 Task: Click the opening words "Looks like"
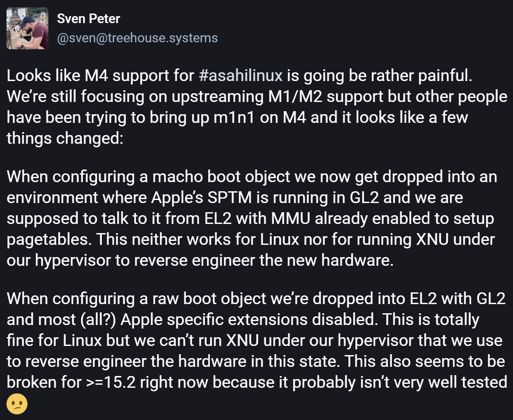[x=41, y=76]
